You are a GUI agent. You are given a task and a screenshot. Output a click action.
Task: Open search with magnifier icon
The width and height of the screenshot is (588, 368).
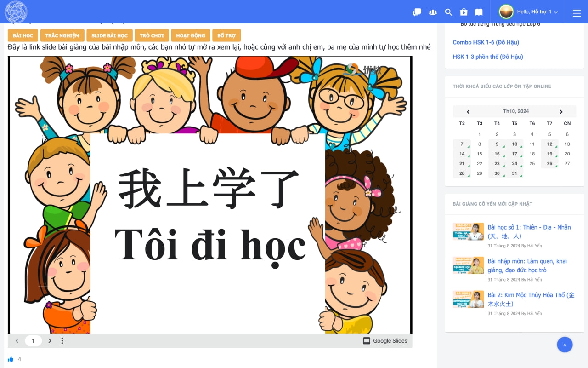(x=449, y=12)
